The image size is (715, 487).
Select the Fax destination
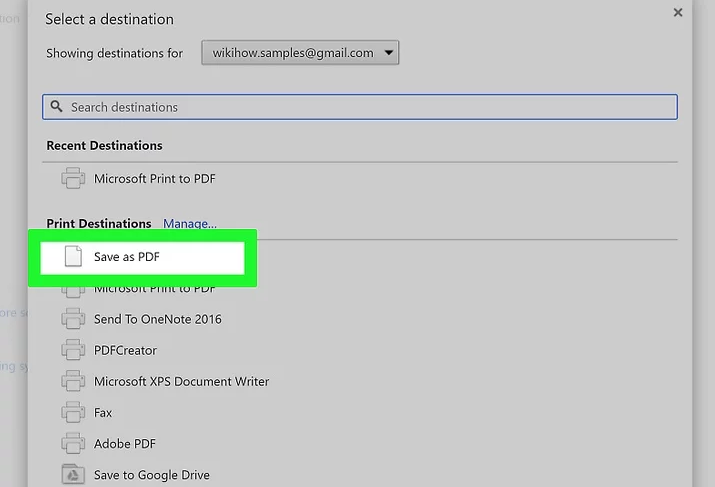tap(103, 413)
